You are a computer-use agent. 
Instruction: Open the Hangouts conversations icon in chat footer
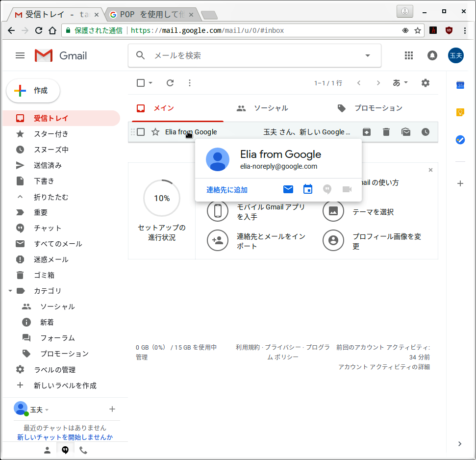click(x=65, y=450)
